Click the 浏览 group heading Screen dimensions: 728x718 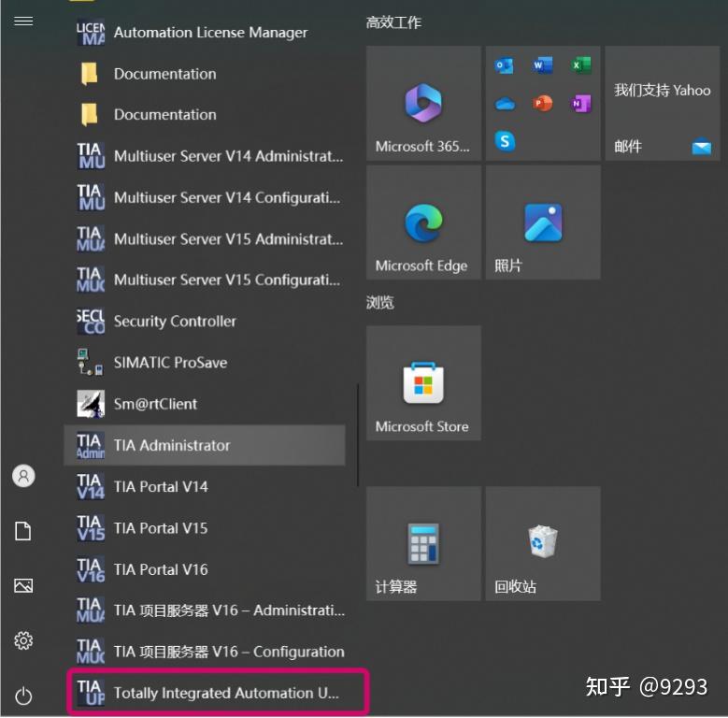(x=379, y=302)
